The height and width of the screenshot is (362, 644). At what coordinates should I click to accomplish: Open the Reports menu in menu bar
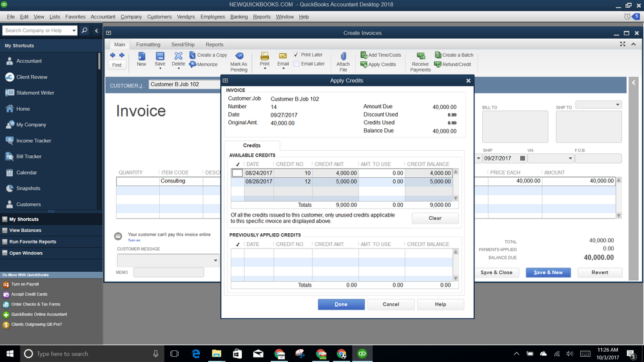(x=262, y=17)
